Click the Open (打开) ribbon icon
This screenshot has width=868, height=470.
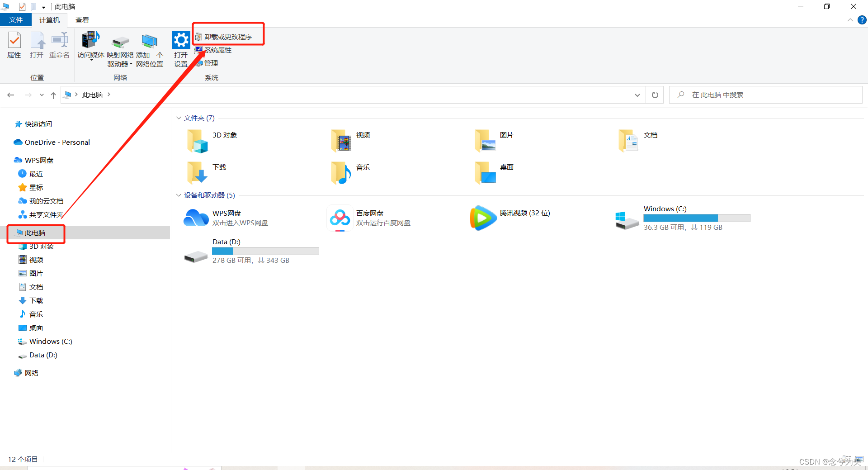pyautogui.click(x=37, y=45)
